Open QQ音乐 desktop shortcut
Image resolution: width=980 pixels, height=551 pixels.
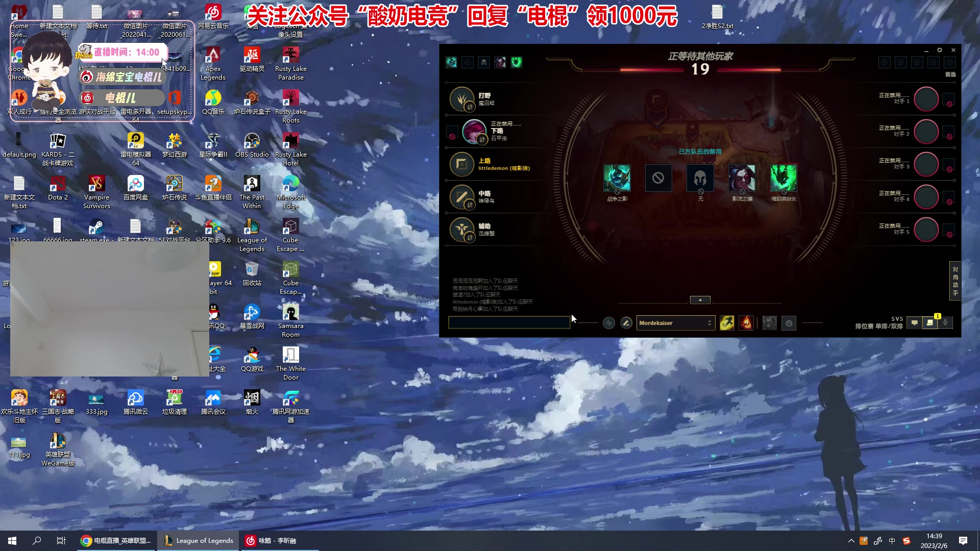click(213, 102)
